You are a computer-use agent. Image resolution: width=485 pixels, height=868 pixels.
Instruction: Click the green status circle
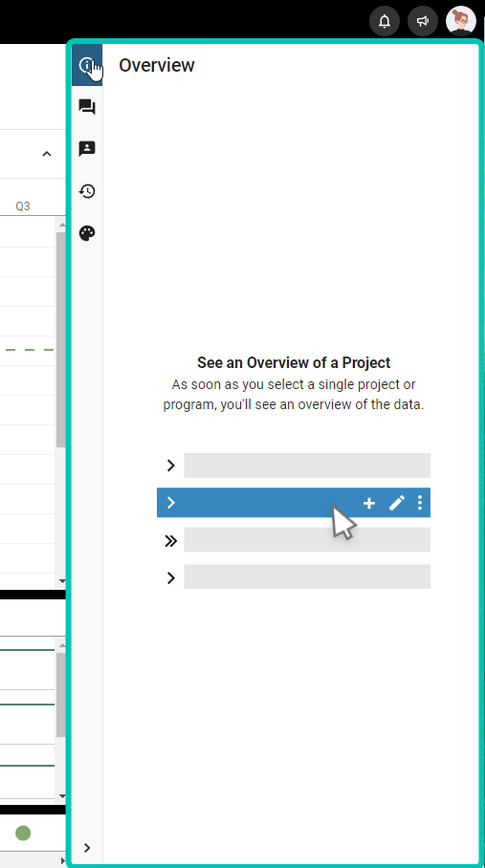point(23,833)
